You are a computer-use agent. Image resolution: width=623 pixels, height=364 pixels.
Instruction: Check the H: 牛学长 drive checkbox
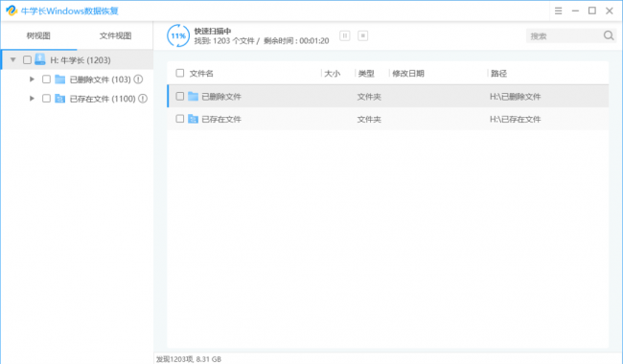click(27, 60)
